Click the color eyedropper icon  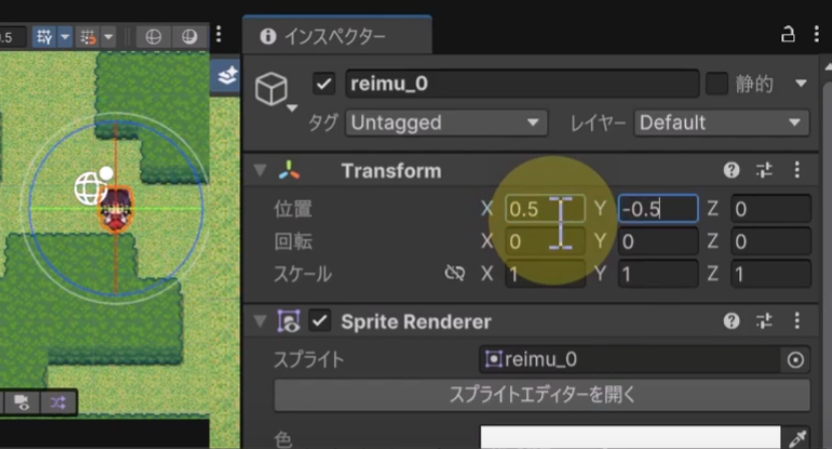tap(798, 438)
